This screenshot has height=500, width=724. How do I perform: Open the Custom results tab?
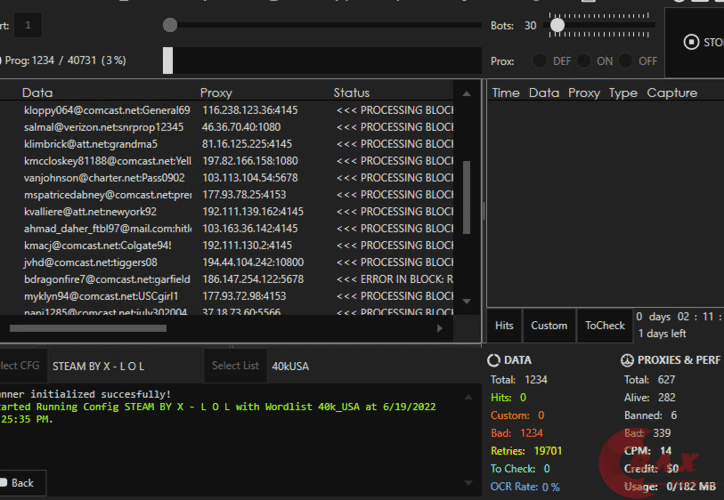coord(549,325)
